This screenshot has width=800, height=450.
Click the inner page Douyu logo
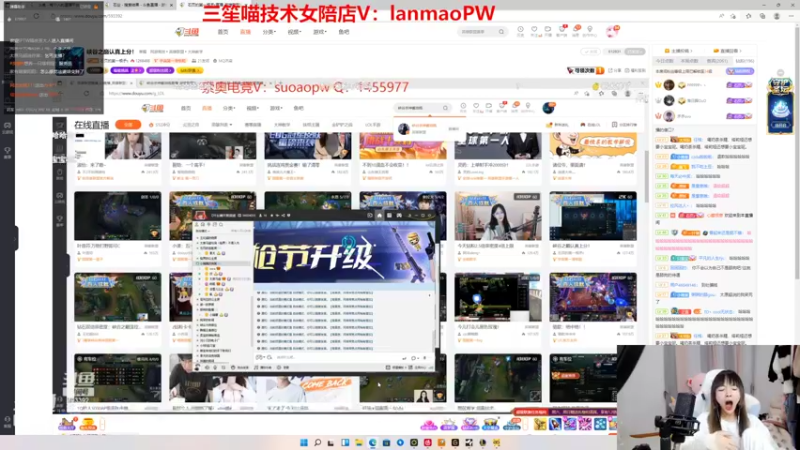(x=153, y=108)
